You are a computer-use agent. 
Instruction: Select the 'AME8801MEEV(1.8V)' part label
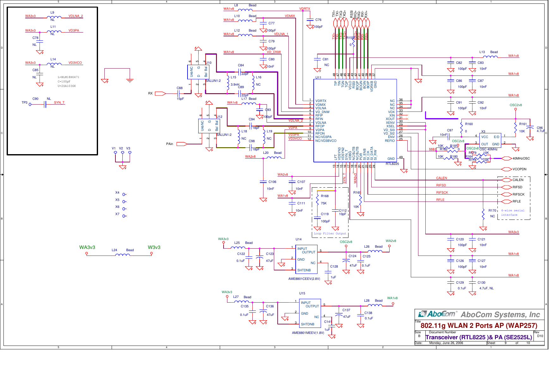(308, 333)
